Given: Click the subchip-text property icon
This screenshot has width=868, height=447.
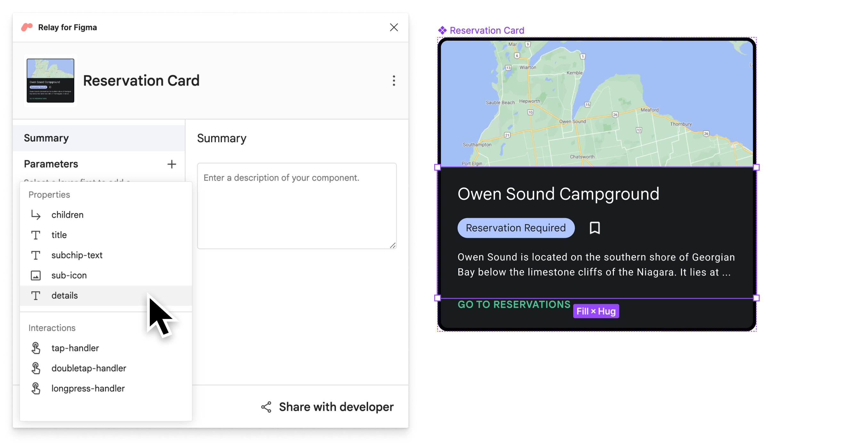Looking at the screenshot, I should coord(36,255).
